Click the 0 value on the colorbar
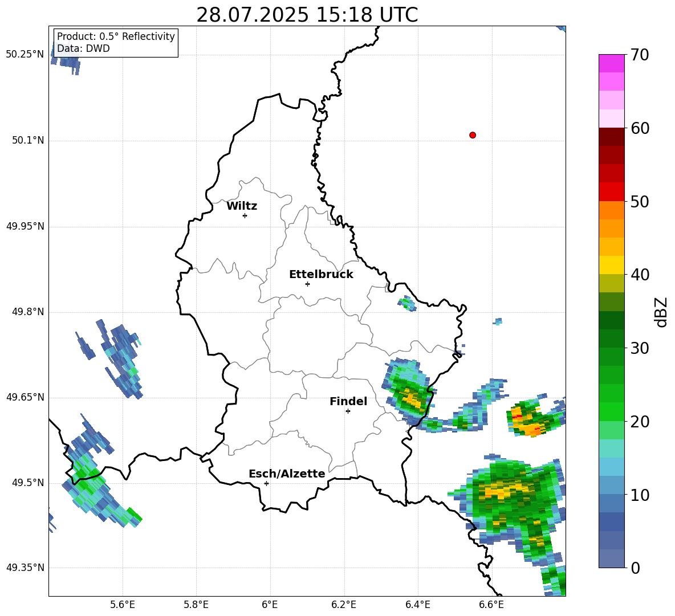 click(x=635, y=568)
